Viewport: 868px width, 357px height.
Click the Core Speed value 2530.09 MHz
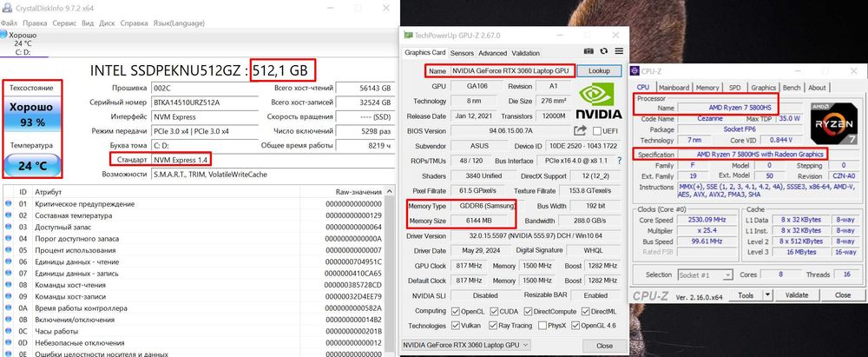click(705, 220)
